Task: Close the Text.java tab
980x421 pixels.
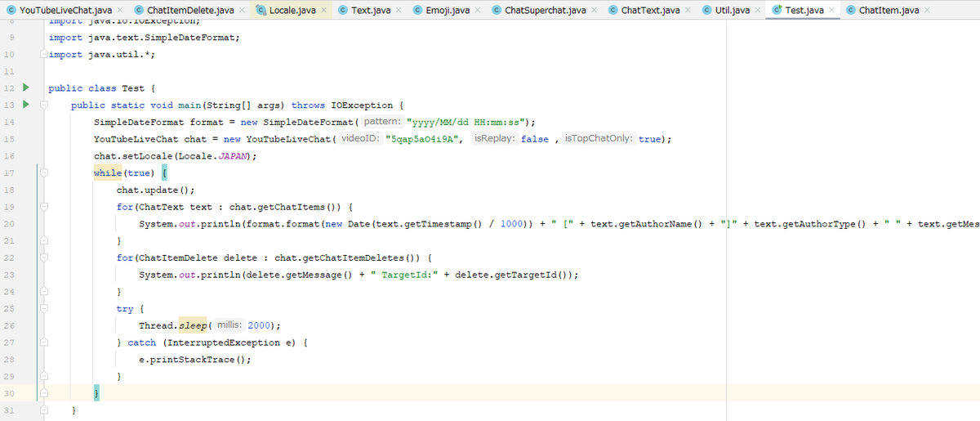Action: (x=399, y=10)
